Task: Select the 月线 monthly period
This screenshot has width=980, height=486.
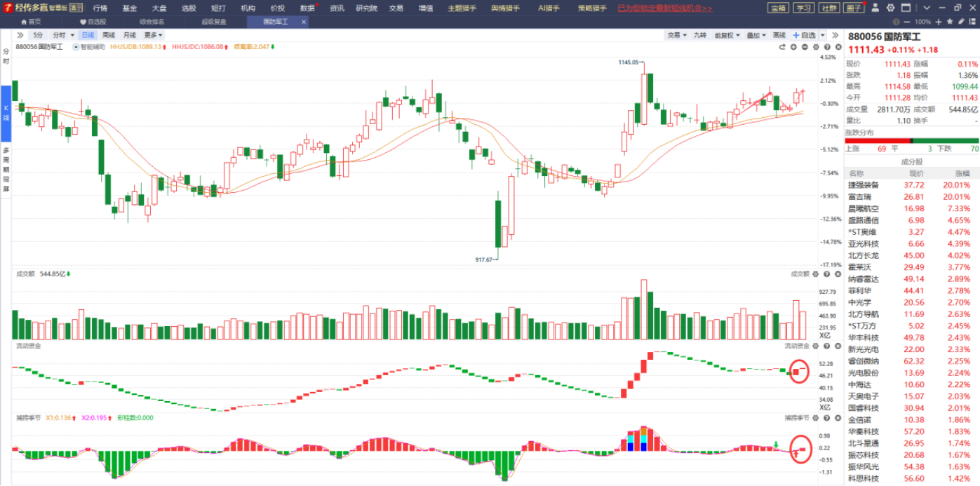Action: 130,35
